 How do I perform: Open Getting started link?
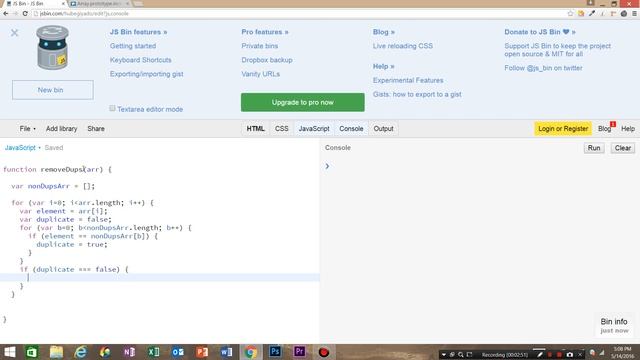click(133, 46)
